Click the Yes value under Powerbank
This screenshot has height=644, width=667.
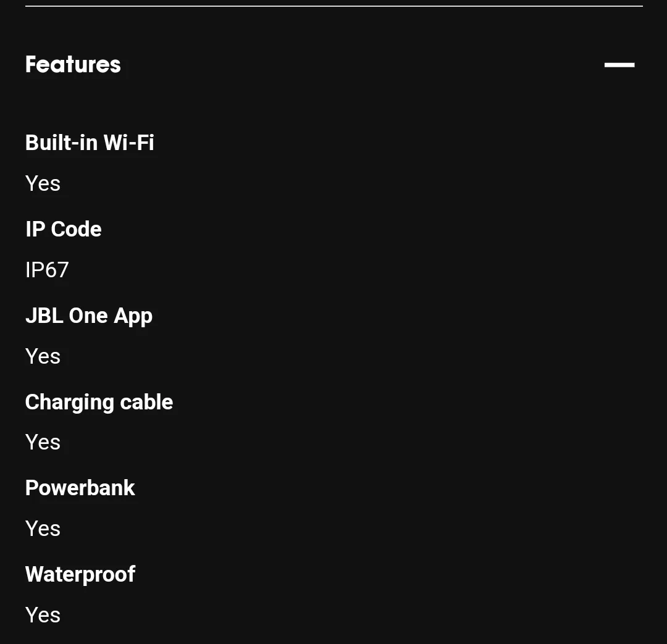click(43, 529)
